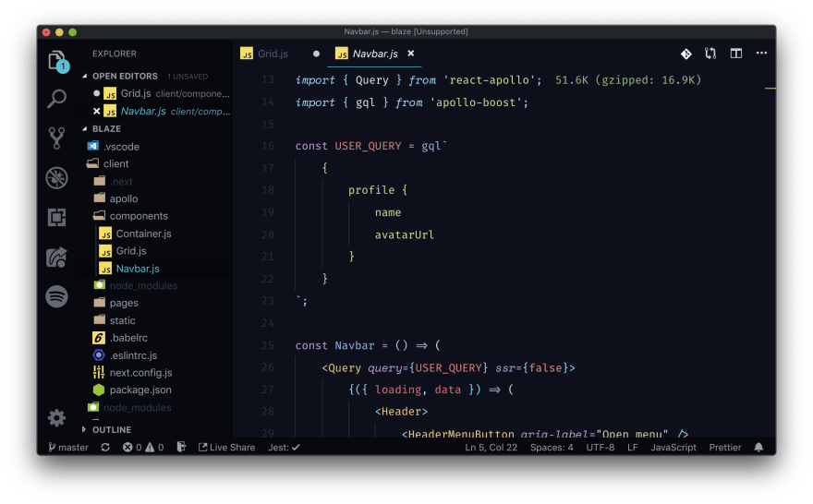Close Navbar.js in Open Editors list
The width and height of the screenshot is (813, 504).
pyautogui.click(x=96, y=111)
